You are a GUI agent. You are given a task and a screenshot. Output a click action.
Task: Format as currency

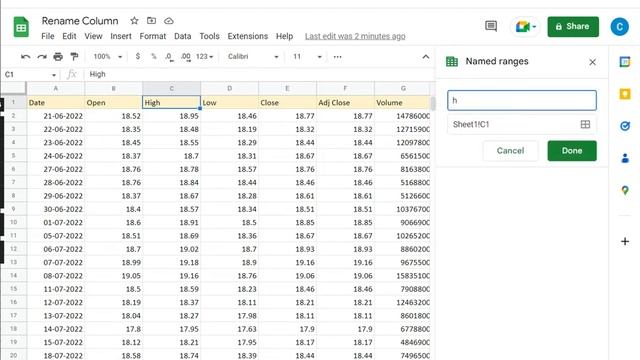point(138,56)
